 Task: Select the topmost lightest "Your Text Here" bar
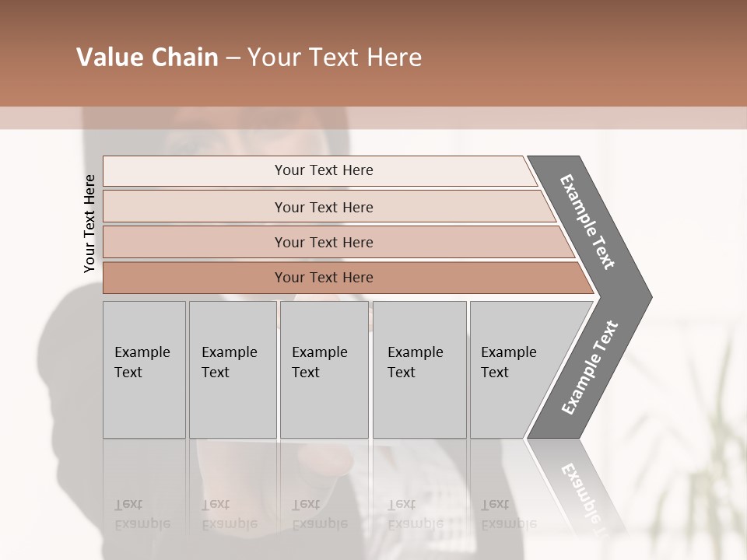[x=323, y=170]
